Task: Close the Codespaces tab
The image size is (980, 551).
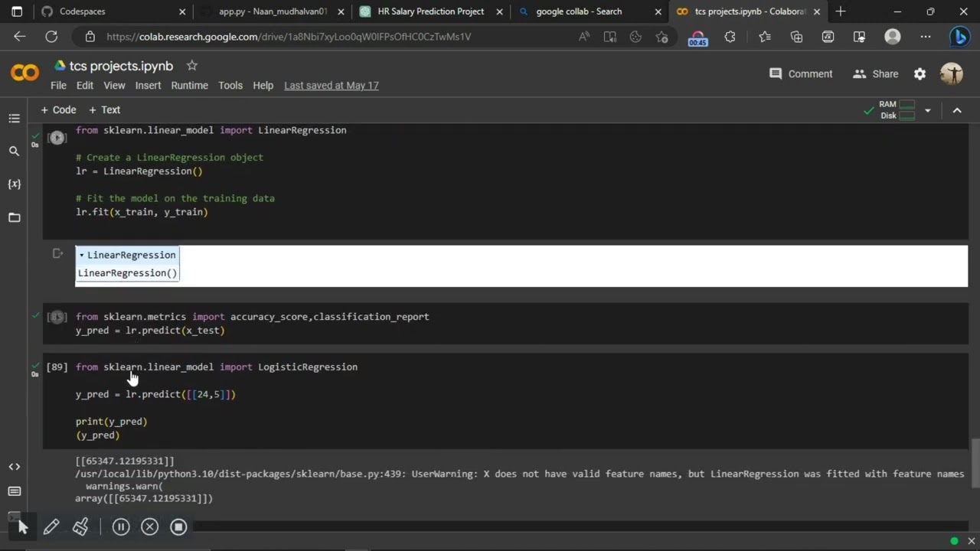Action: coord(182,11)
